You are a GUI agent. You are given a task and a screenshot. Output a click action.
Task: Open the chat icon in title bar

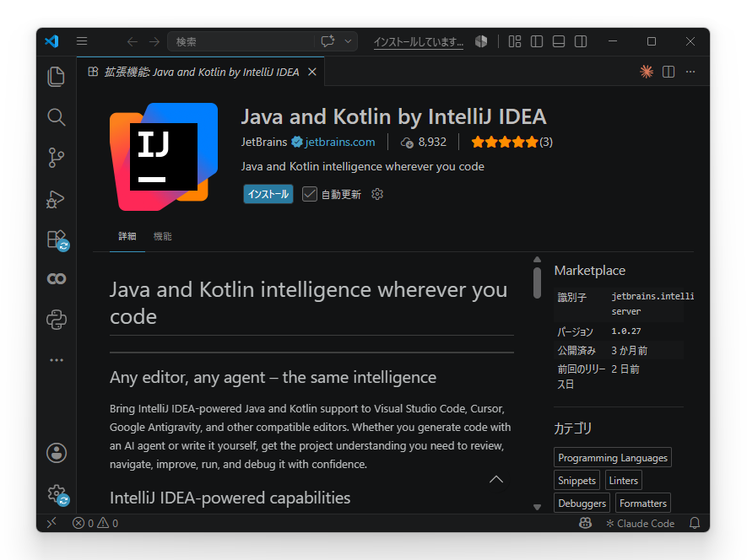(x=327, y=41)
